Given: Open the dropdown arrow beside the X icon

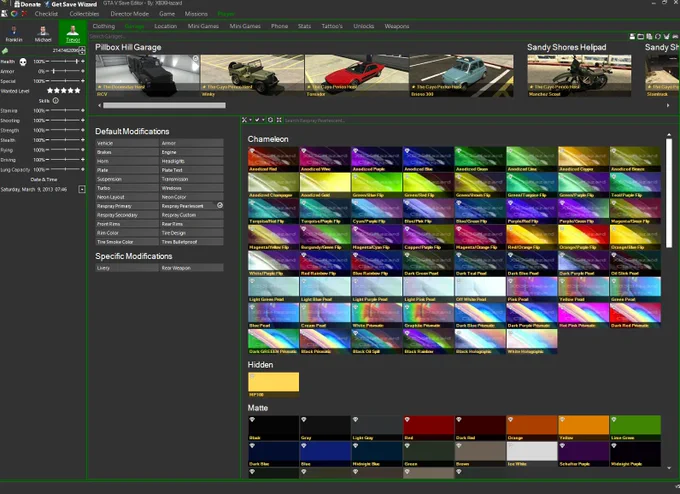Looking at the screenshot, I should [250, 120].
